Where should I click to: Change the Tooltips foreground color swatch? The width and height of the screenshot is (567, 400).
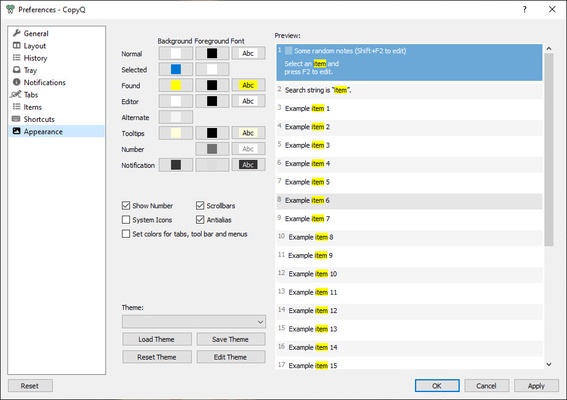(212, 133)
